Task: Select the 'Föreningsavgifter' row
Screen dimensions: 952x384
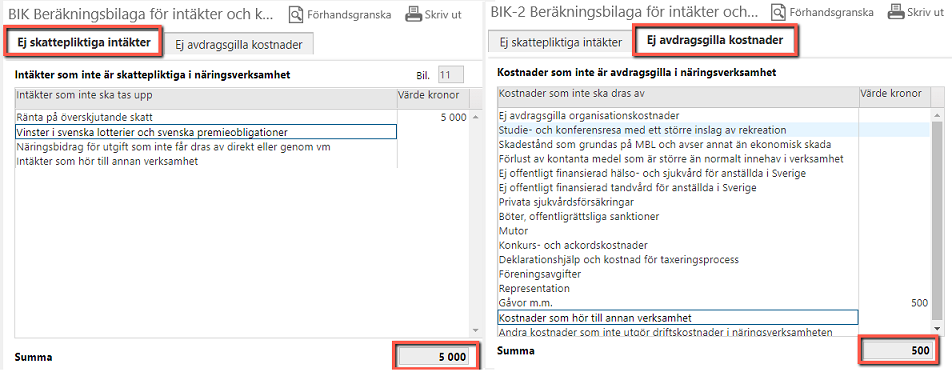Action: [678, 274]
